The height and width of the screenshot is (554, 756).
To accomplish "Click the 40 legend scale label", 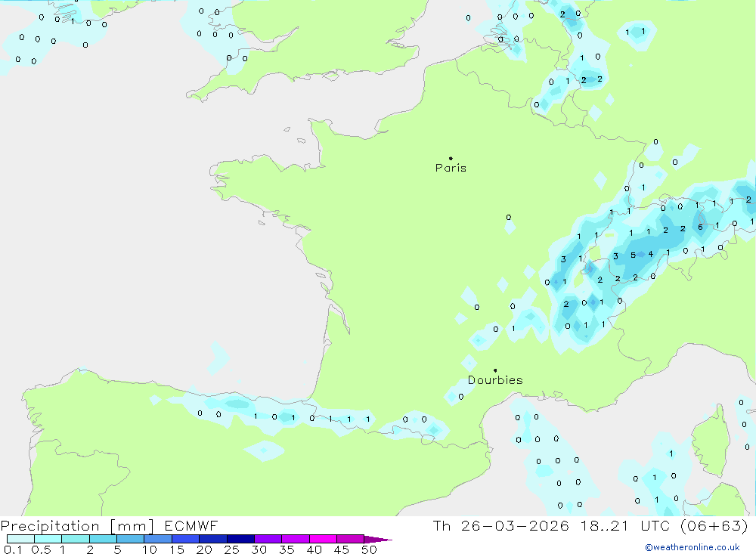I will (x=314, y=549).
